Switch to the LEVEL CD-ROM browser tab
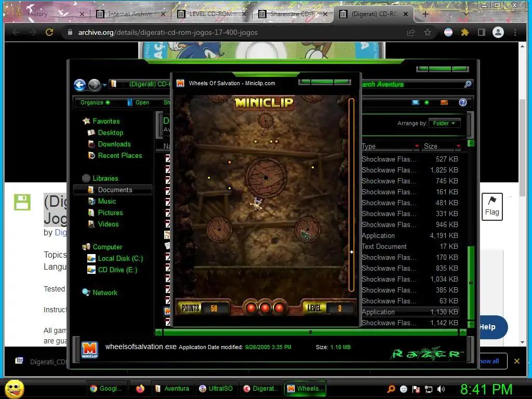The image size is (532, 399). [x=211, y=14]
